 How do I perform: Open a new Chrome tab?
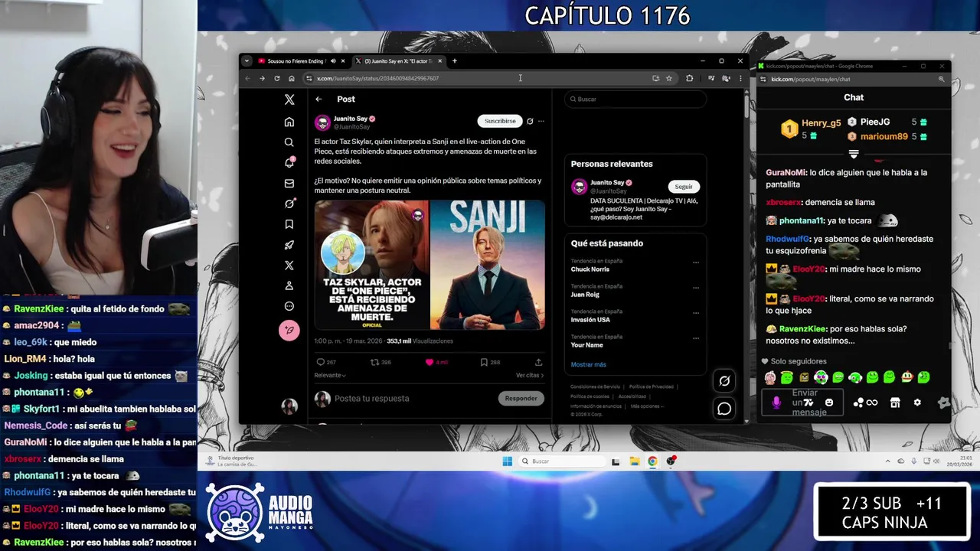pyautogui.click(x=454, y=61)
